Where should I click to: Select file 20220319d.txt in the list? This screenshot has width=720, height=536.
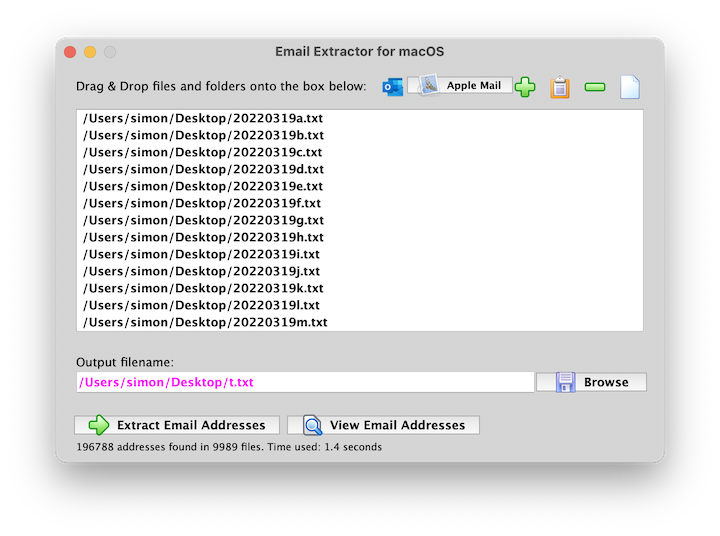(x=360, y=169)
